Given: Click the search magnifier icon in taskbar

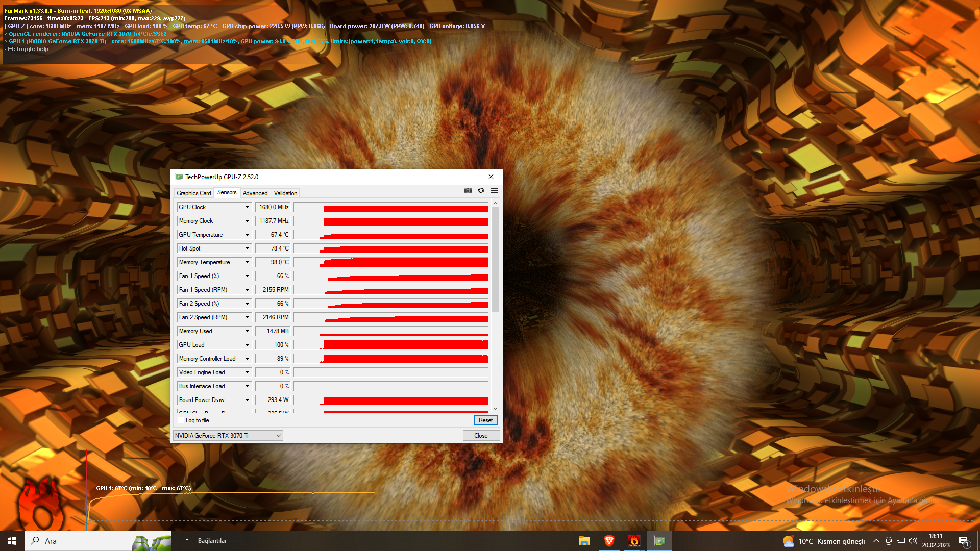Looking at the screenshot, I should [35, 541].
